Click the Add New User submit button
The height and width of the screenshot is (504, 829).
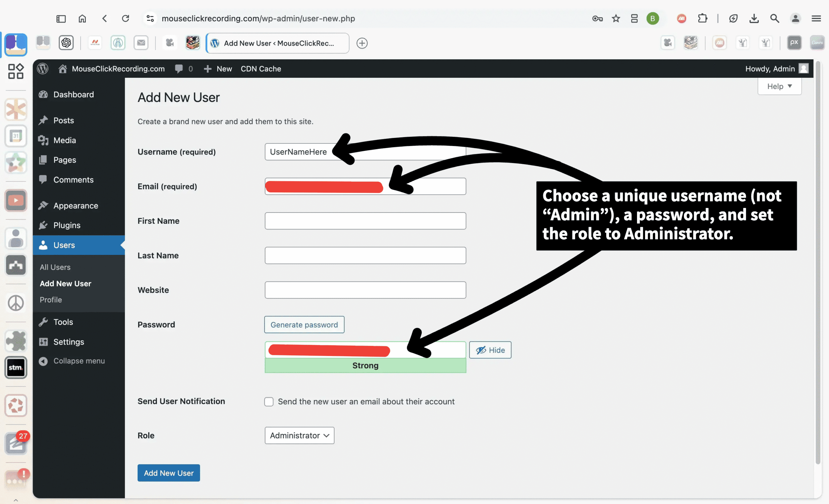[x=169, y=473]
